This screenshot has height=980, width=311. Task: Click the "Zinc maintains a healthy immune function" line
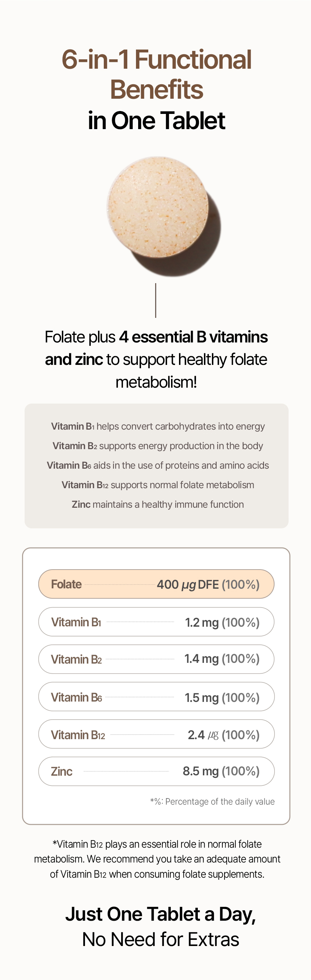[x=158, y=504]
